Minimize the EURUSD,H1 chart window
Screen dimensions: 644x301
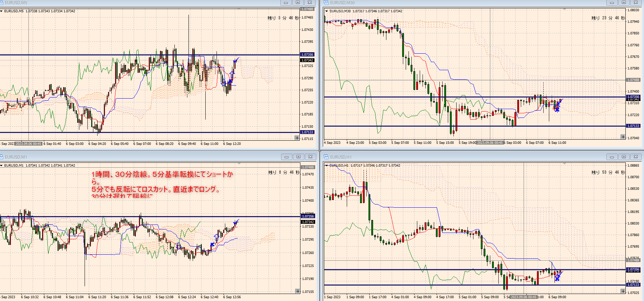[612, 157]
